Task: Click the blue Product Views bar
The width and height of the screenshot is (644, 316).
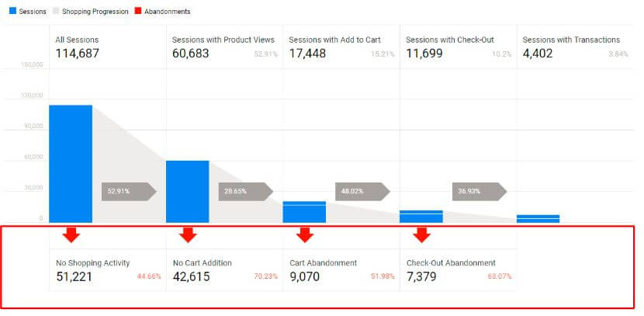Action: coord(188,192)
